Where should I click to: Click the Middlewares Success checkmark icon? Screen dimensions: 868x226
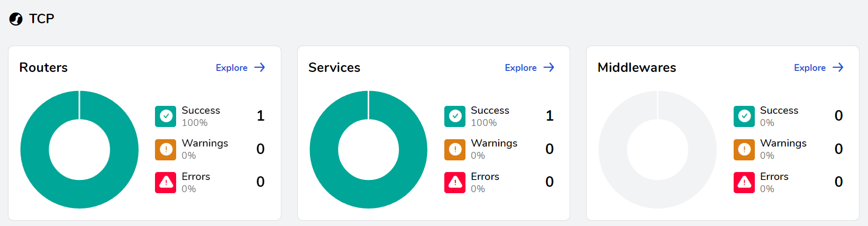744,116
